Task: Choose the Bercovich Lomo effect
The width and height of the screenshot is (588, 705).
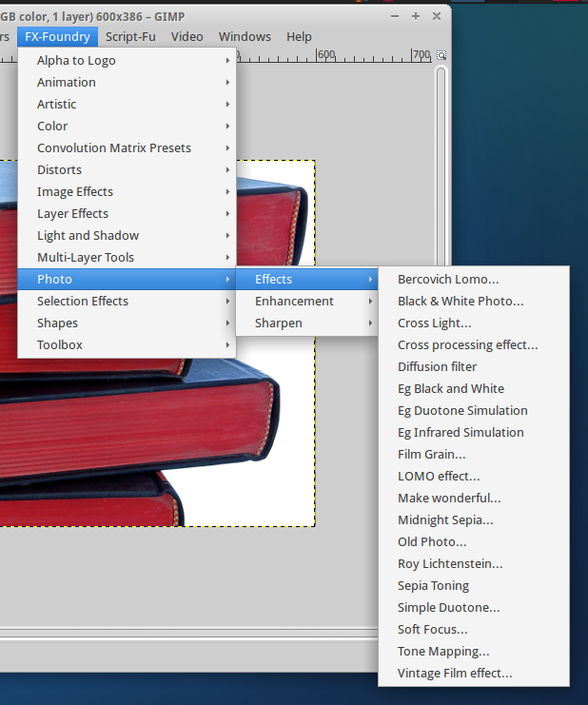Action: 448,279
